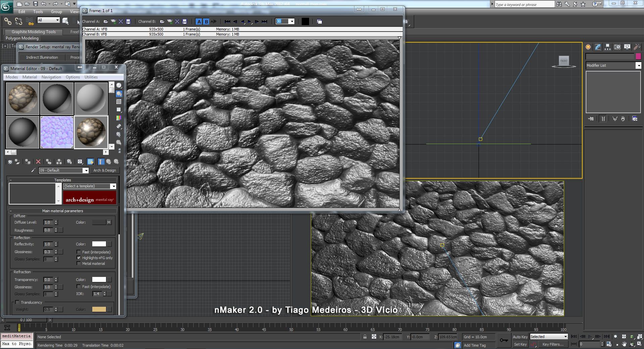
Task: Click Arch & Design material type button
Action: [x=105, y=170]
